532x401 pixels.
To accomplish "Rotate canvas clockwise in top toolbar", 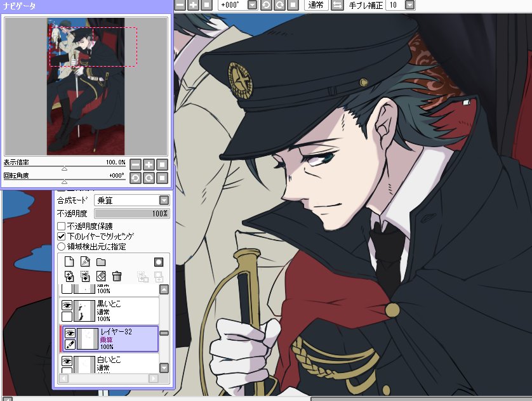I will coord(279,4).
